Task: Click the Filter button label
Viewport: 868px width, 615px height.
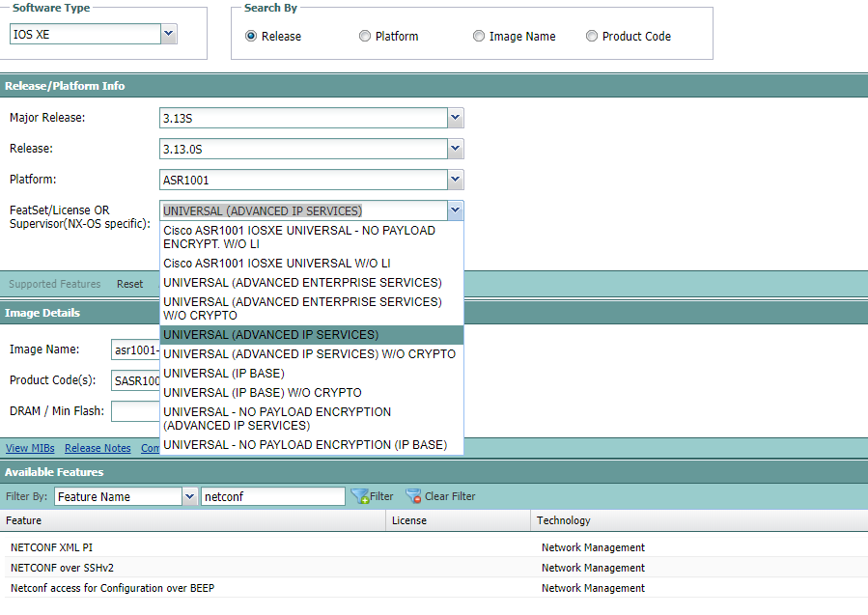Action: click(381, 496)
